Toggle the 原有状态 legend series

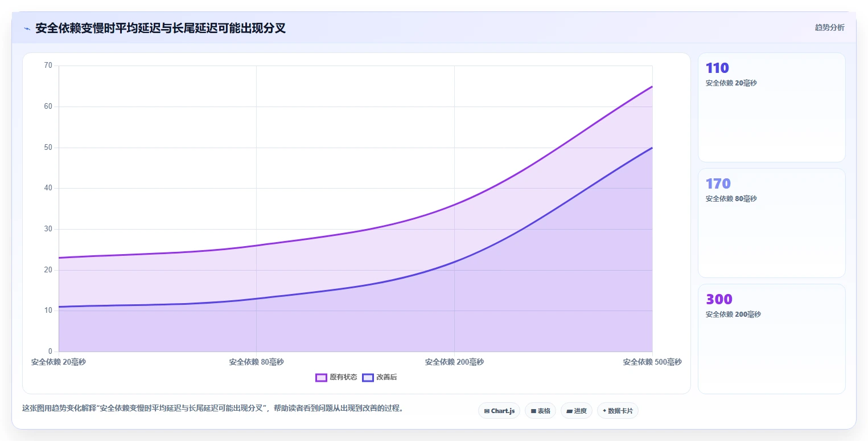(336, 377)
